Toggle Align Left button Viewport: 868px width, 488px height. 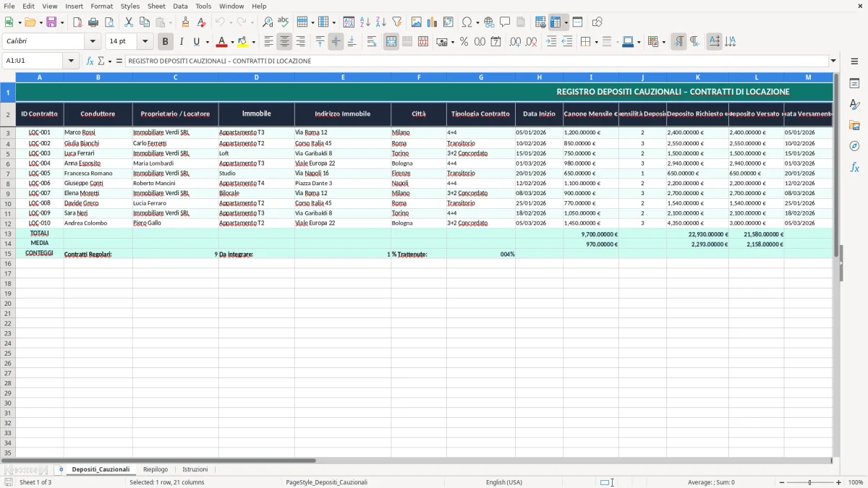pos(268,42)
